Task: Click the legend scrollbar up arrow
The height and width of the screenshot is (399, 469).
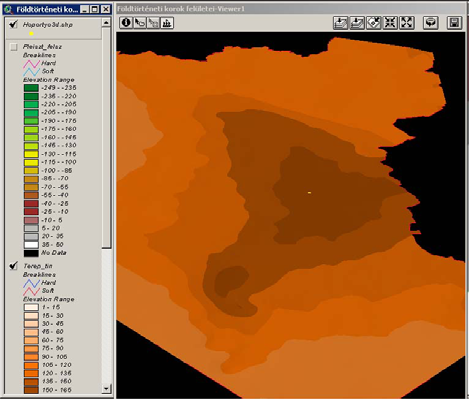Action: pyautogui.click(x=106, y=23)
